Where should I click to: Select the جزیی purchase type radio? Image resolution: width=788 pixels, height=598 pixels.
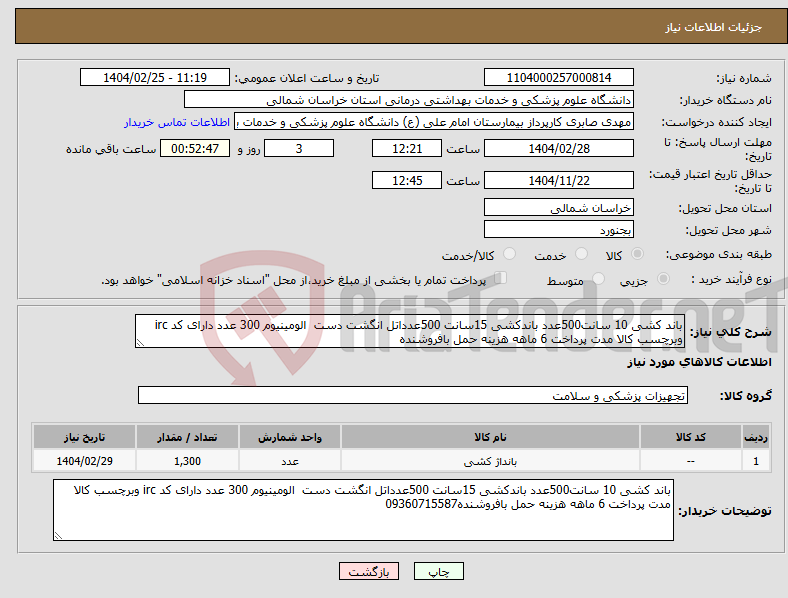coord(663,278)
